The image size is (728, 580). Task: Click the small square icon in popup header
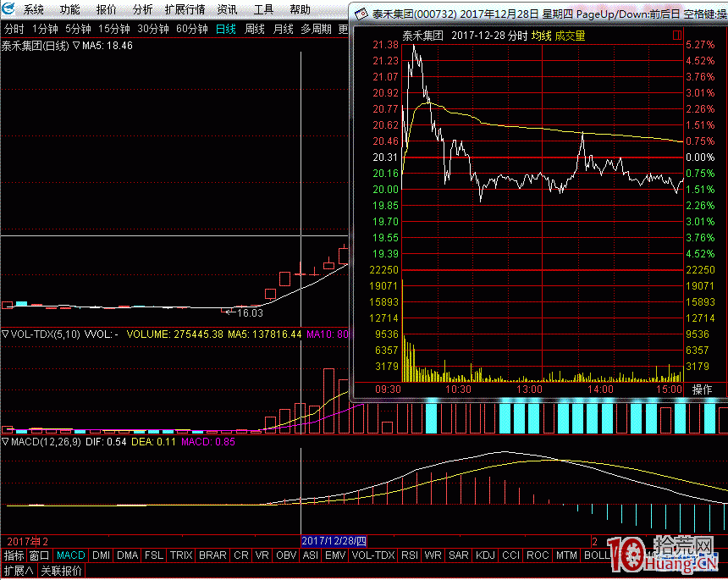point(676,36)
